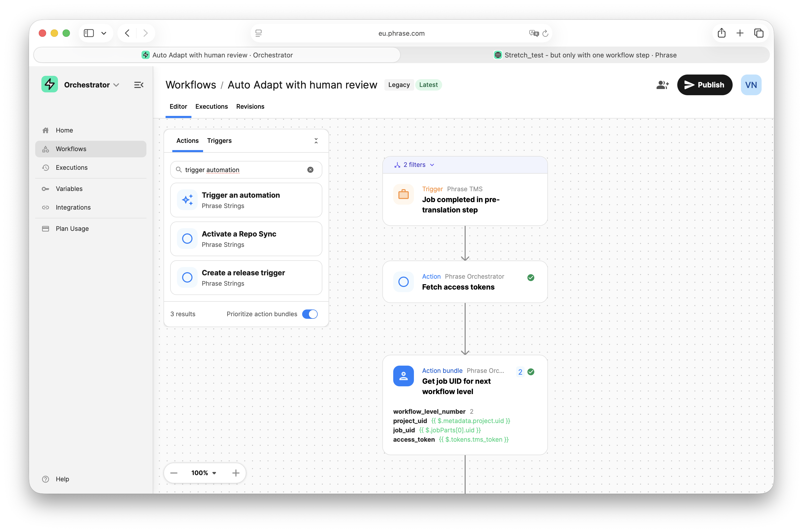
Task: Go back with the Safari back arrow
Action: (x=127, y=33)
